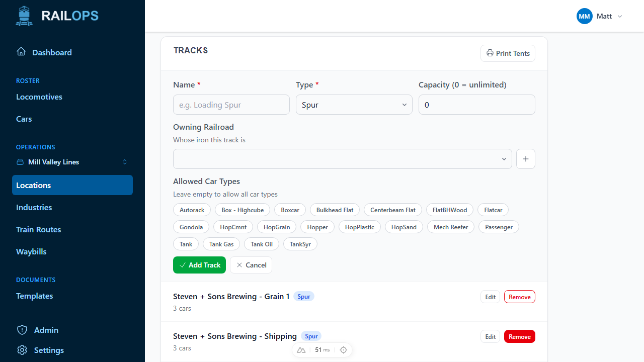Click the crosshair icon in bottom overlay
The height and width of the screenshot is (362, 644).
click(x=344, y=350)
